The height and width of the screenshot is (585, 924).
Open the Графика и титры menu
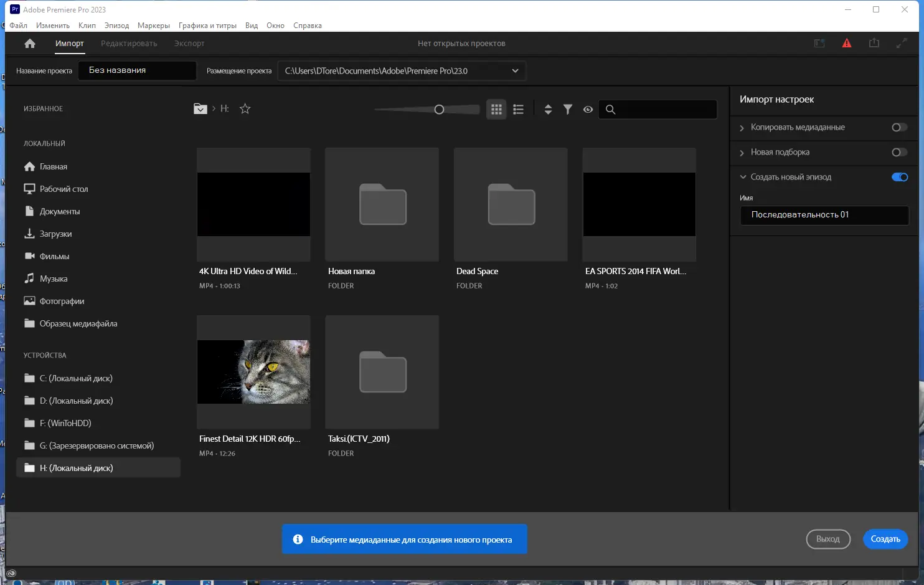pyautogui.click(x=207, y=26)
